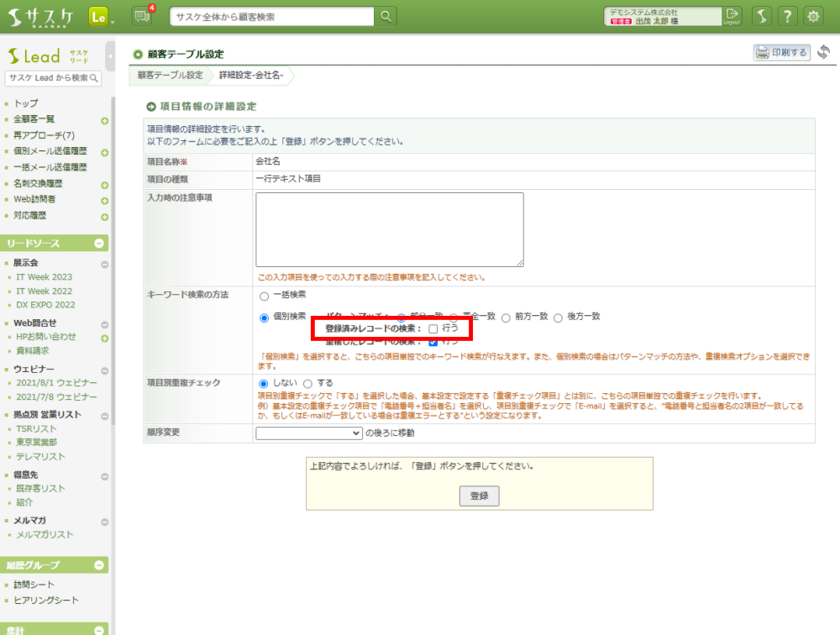Open the 順序変更 dropdown list
The height and width of the screenshot is (635, 840).
pos(308,433)
